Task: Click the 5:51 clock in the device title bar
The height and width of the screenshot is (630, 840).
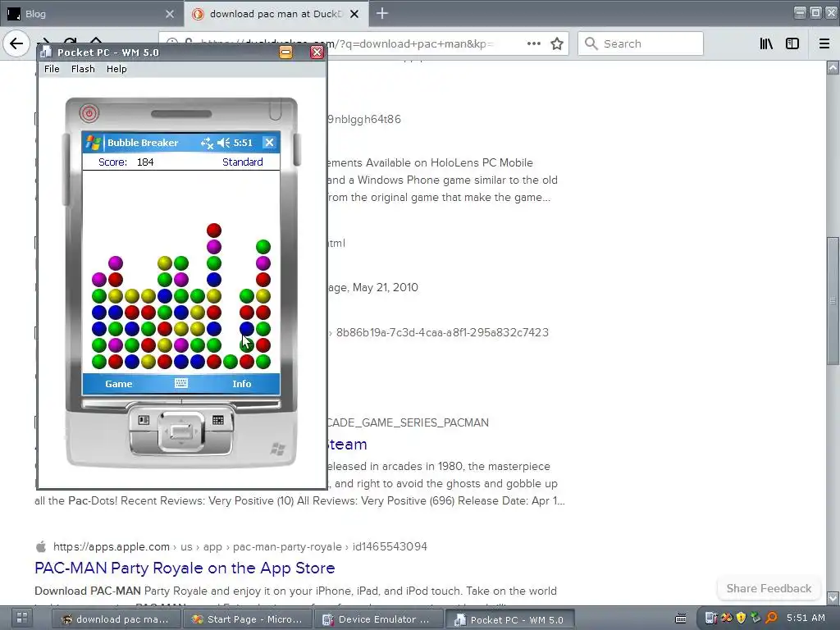Action: (243, 143)
